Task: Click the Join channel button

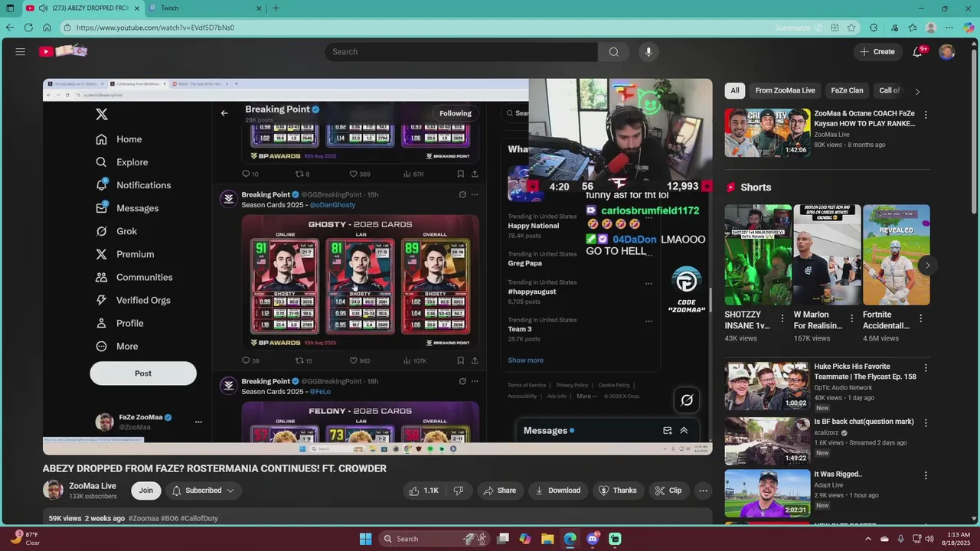Action: [x=146, y=491]
